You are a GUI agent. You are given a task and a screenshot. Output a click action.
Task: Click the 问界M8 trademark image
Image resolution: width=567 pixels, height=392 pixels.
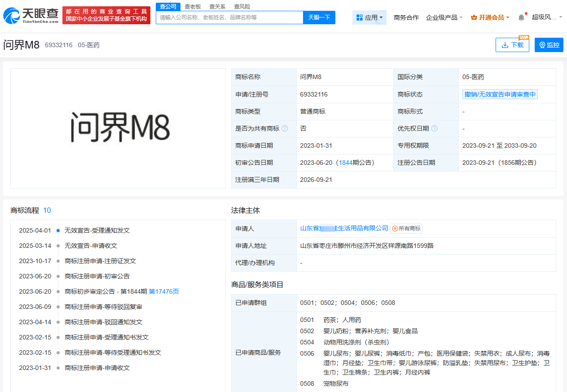pyautogui.click(x=119, y=128)
